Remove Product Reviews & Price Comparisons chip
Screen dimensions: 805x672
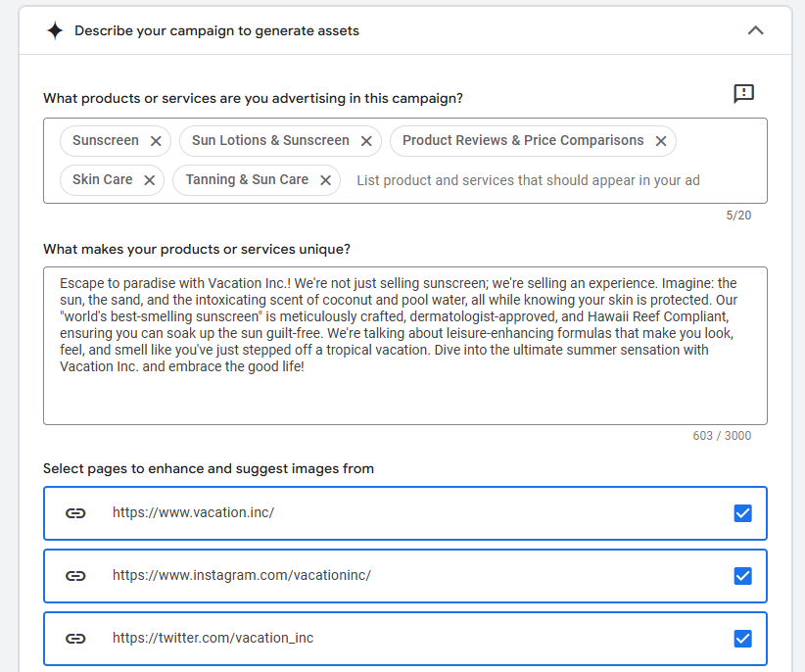(661, 141)
